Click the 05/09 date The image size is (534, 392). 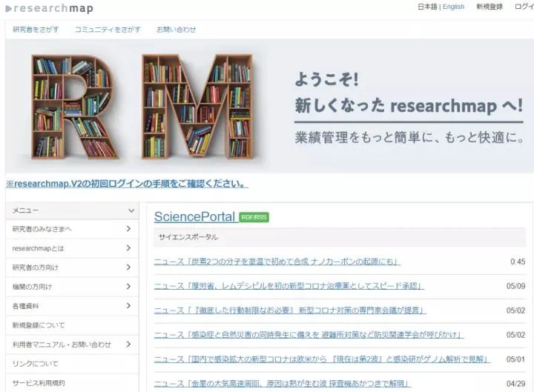[515, 286]
